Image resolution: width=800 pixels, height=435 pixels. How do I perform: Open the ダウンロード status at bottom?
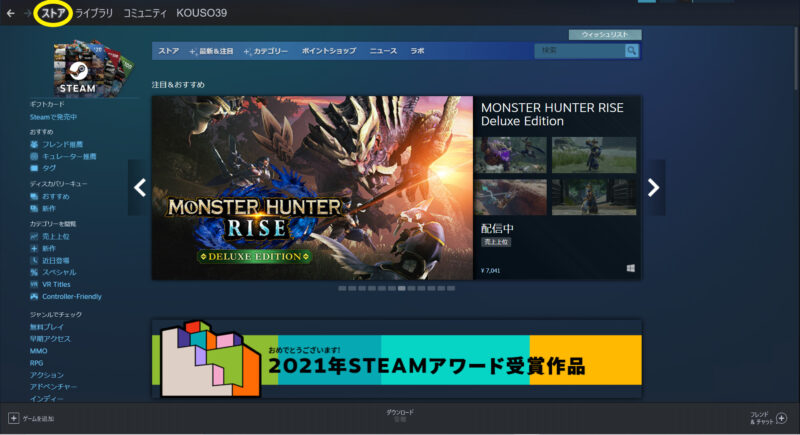pos(400,415)
